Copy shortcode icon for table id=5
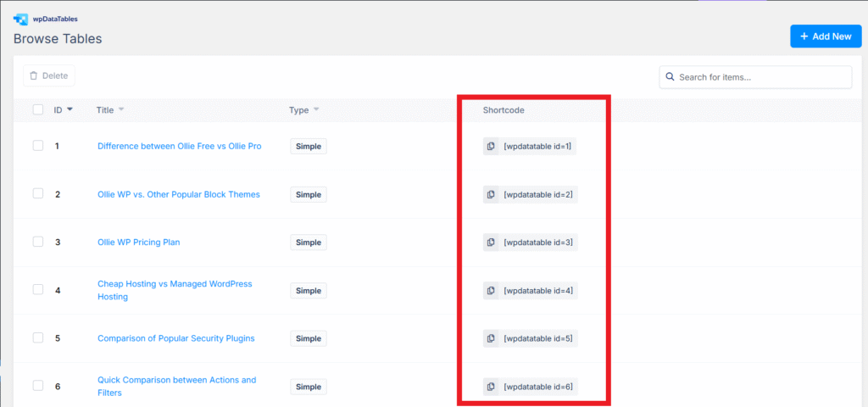The height and width of the screenshot is (407, 868). pos(491,339)
